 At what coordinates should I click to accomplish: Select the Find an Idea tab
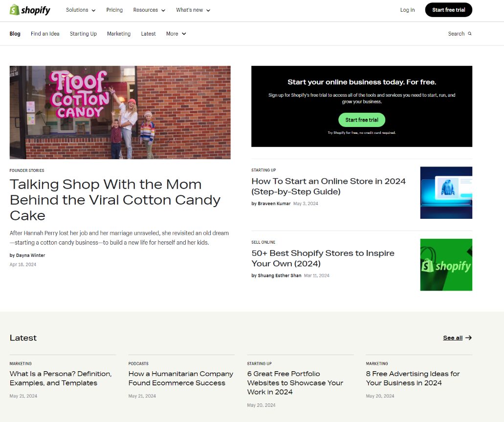pyautogui.click(x=45, y=34)
